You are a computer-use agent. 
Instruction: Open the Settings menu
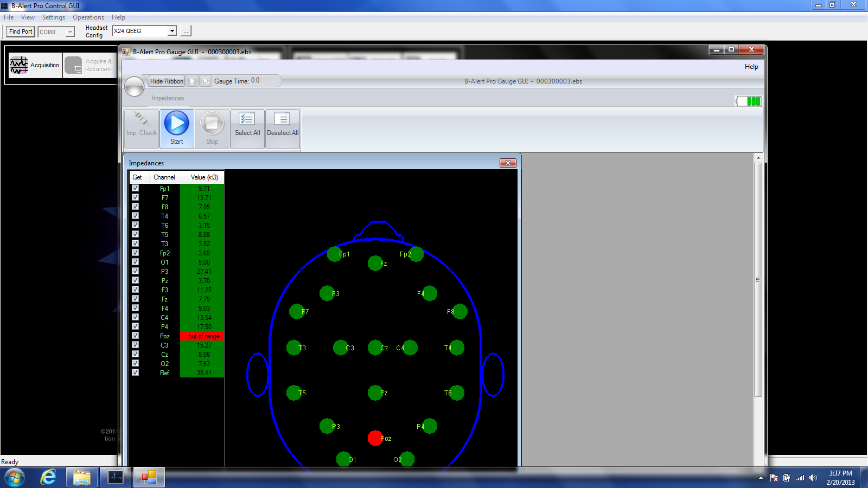click(53, 17)
